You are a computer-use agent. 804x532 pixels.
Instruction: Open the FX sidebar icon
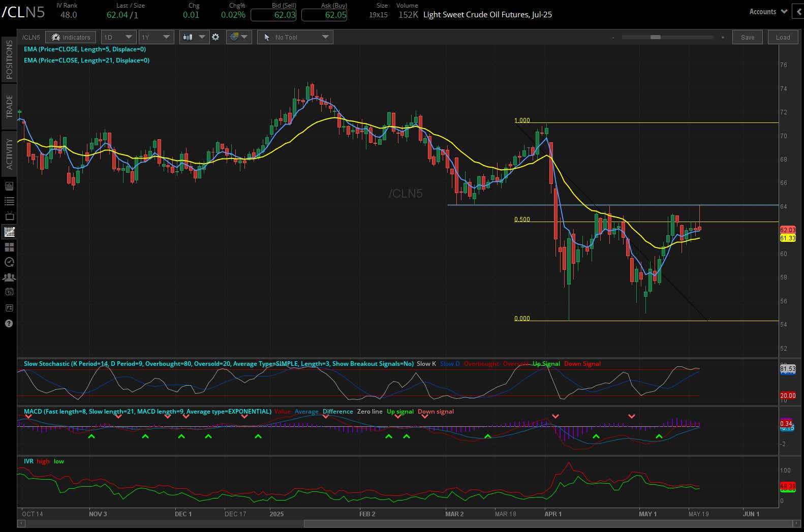[9, 308]
